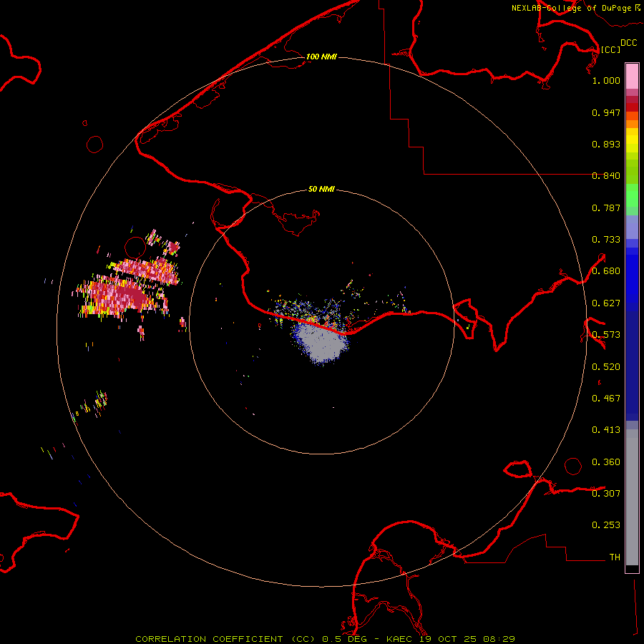Viewport: 644px width, 644px height.
Task: Select the 0.253 color scale value
Action: click(x=606, y=525)
